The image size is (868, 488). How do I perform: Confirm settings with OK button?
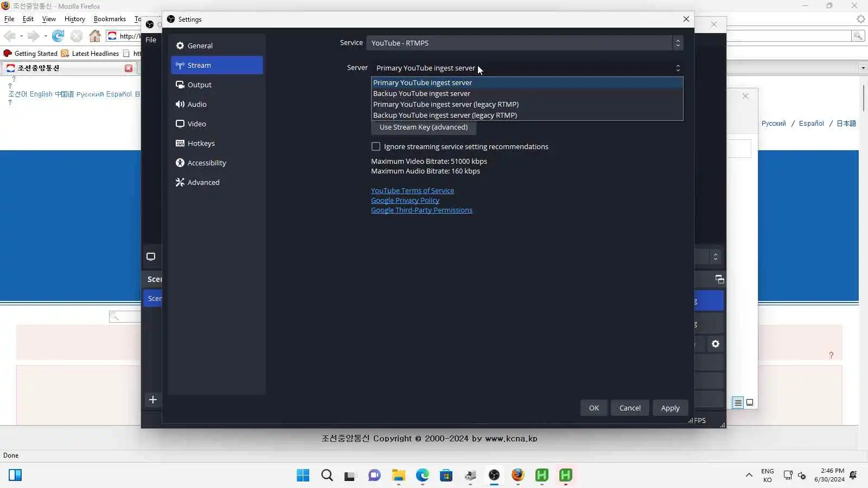click(594, 408)
